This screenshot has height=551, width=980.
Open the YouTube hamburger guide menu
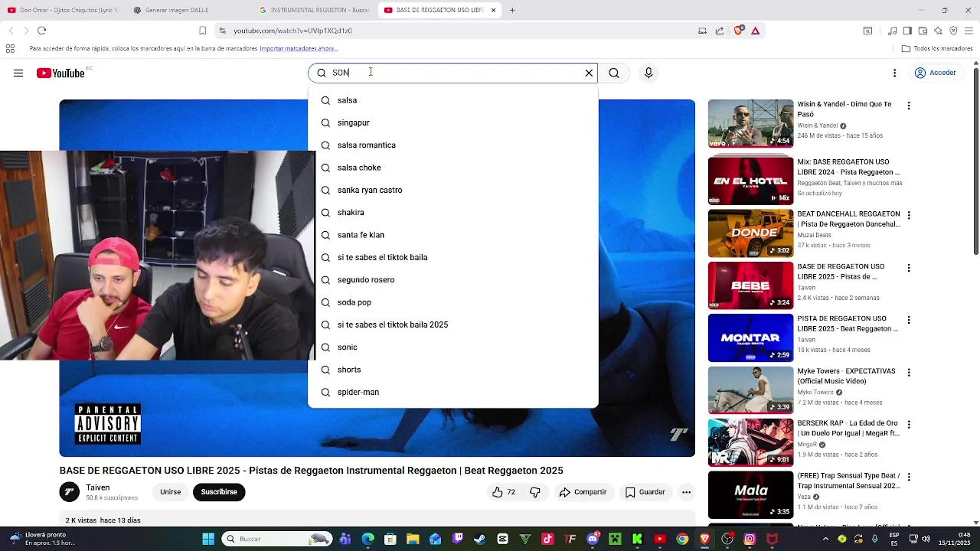pyautogui.click(x=18, y=73)
